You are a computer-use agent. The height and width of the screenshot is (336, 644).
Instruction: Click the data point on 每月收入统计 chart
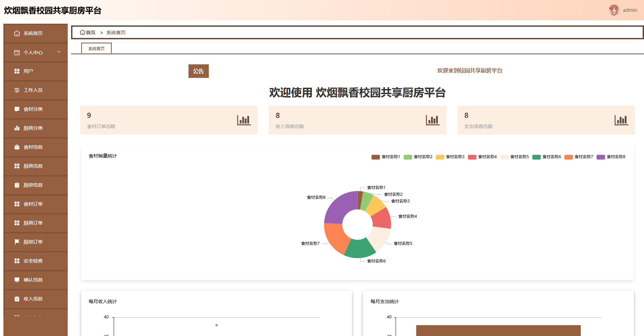point(217,325)
